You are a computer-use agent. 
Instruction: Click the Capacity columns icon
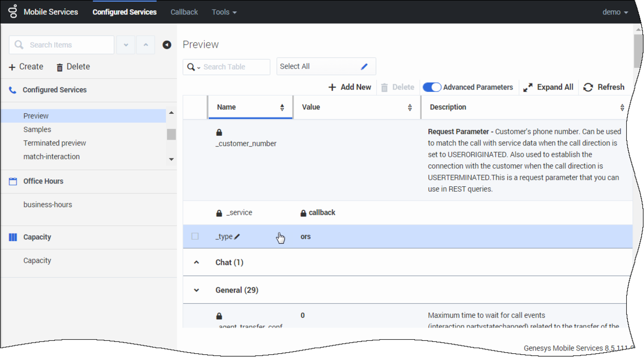13,237
